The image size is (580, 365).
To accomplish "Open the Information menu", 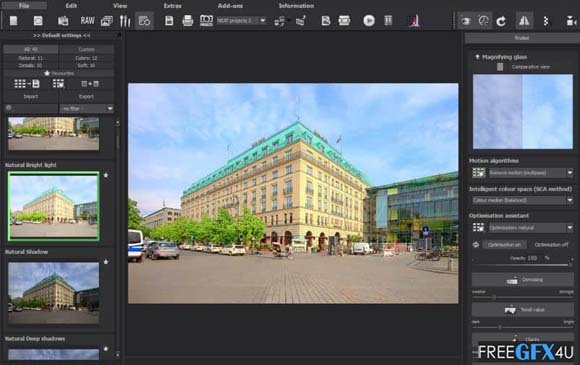I will (296, 6).
